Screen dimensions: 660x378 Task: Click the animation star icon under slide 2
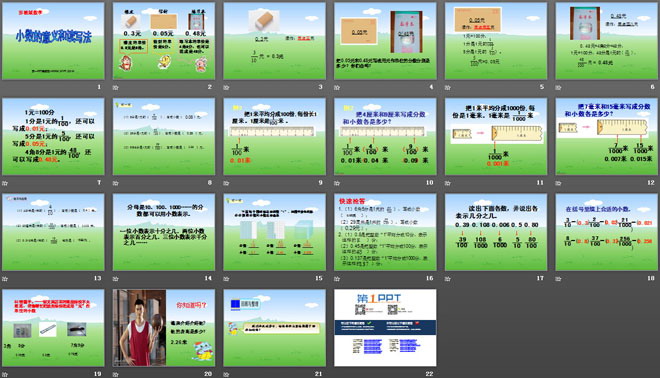point(115,88)
